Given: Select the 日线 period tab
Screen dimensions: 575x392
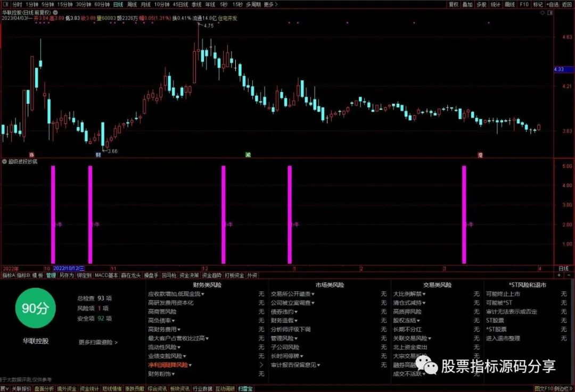Looking at the screenshot, I should point(118,4).
